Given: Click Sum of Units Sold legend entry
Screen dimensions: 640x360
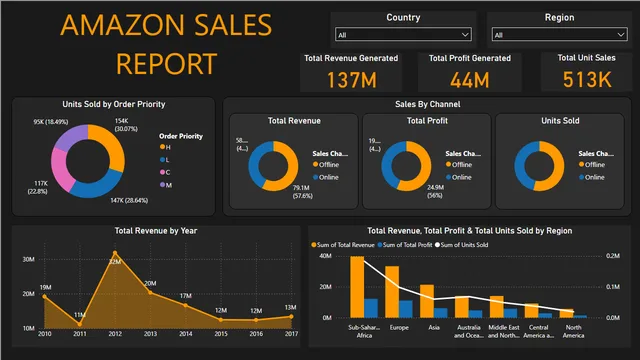Looking at the screenshot, I should [x=462, y=245].
